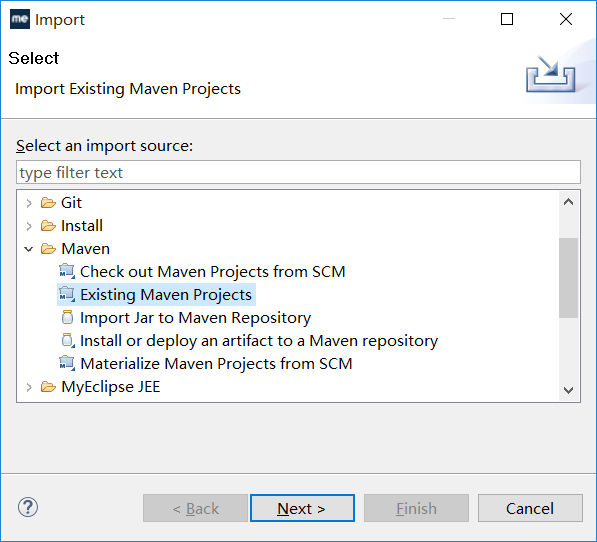Maximize the Import dialog window
This screenshot has height=542, width=597.
(507, 19)
